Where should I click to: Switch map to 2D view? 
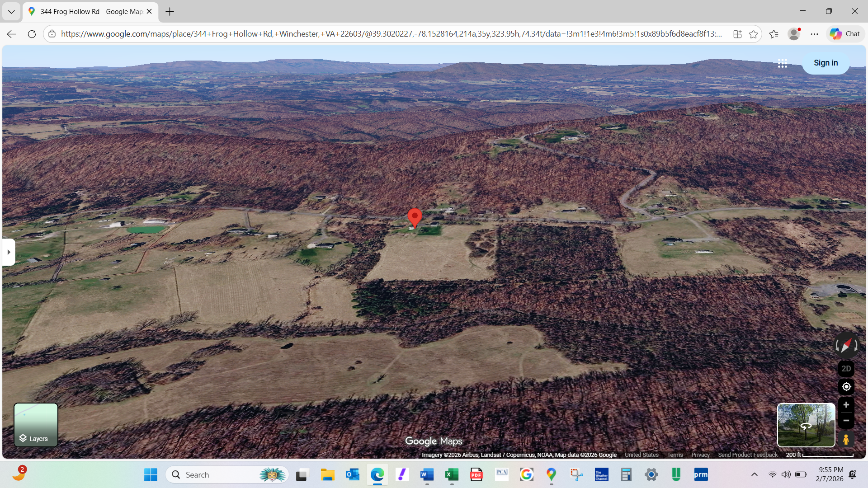[846, 369]
